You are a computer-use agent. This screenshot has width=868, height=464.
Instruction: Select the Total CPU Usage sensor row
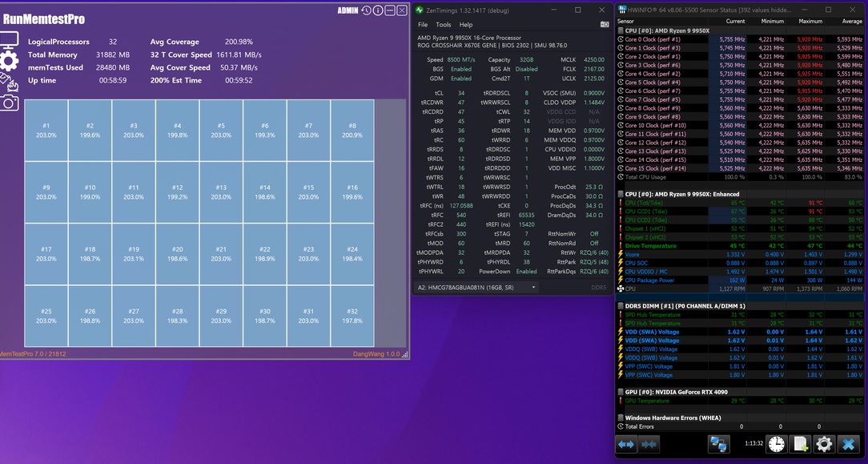[740, 177]
